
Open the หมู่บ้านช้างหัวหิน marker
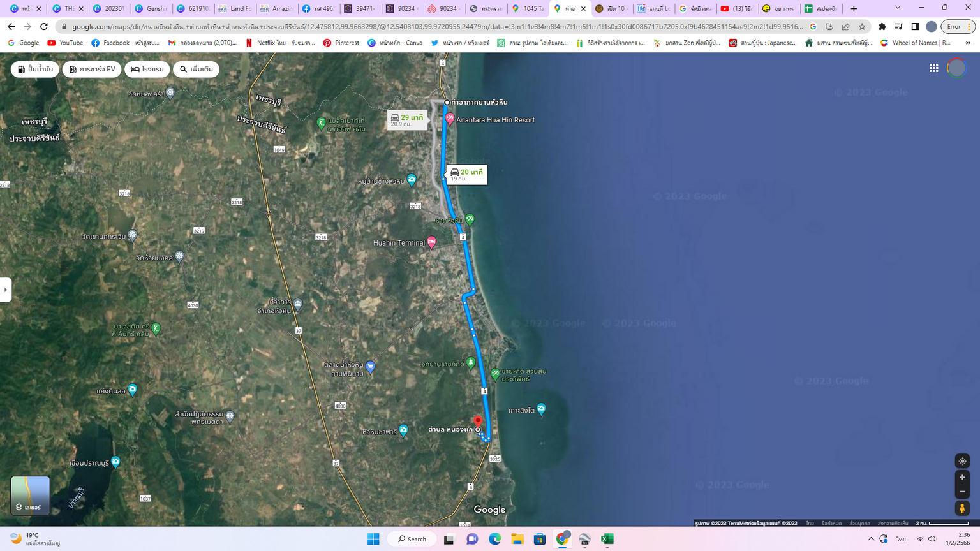pyautogui.click(x=412, y=180)
